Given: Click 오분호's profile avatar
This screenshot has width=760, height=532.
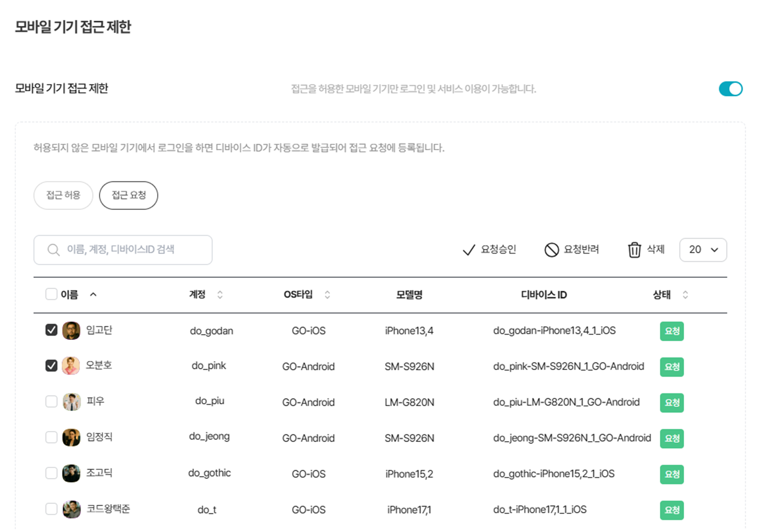Looking at the screenshot, I should coord(71,366).
